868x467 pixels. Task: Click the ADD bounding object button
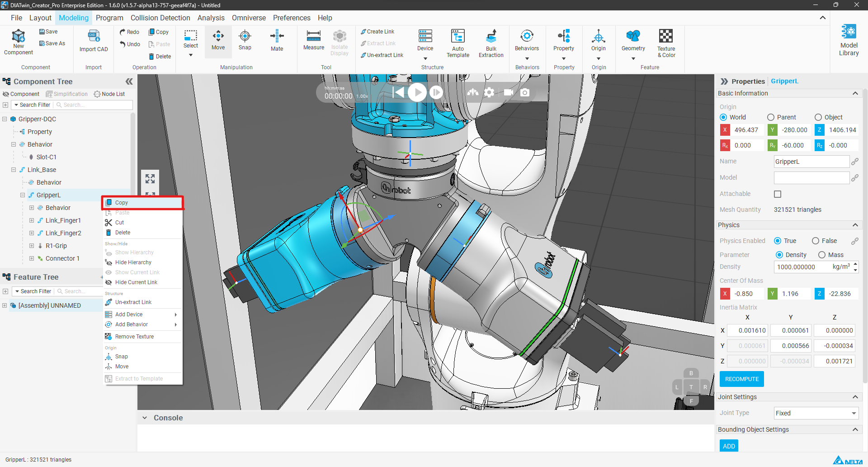pyautogui.click(x=729, y=446)
